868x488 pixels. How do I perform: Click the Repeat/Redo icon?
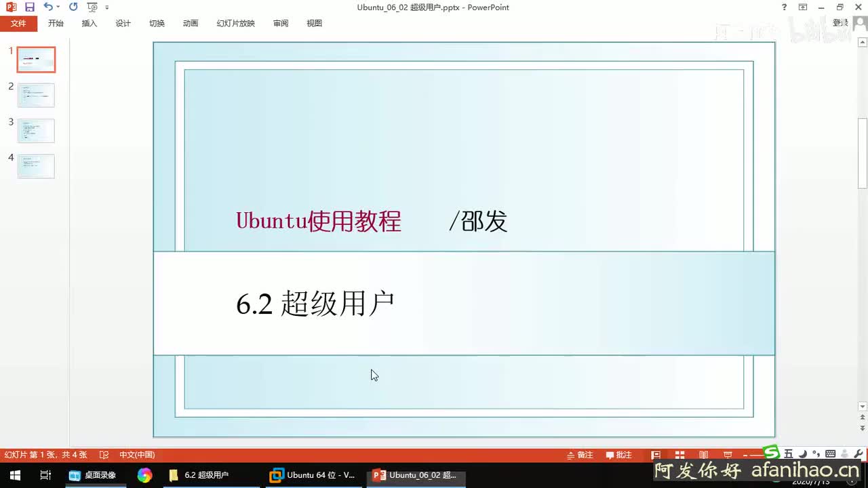coord(73,7)
